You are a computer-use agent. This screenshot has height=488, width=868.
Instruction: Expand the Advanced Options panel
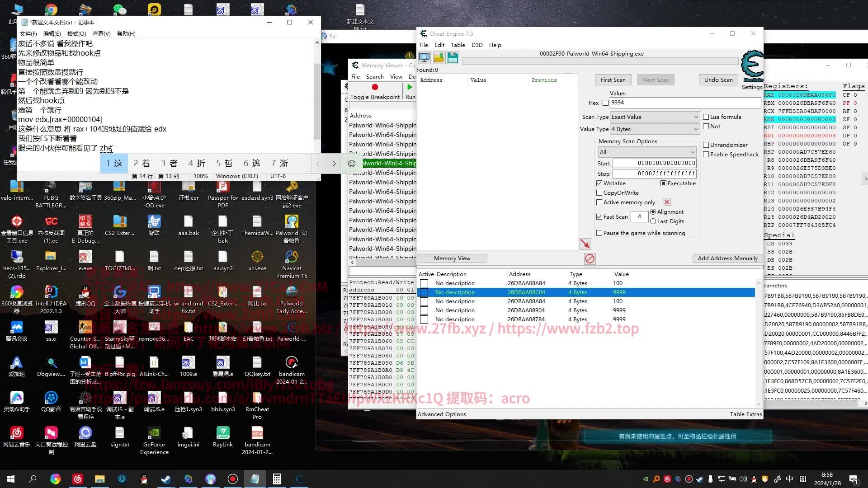click(x=442, y=413)
